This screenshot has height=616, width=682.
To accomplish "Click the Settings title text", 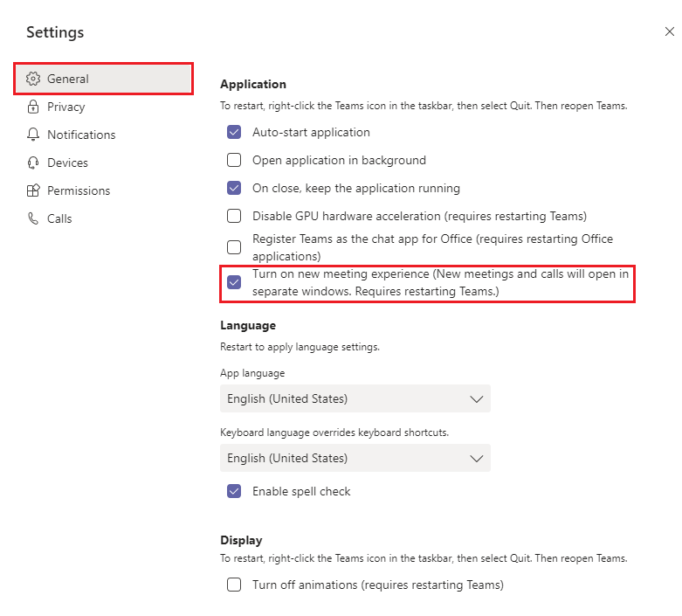I will [55, 32].
